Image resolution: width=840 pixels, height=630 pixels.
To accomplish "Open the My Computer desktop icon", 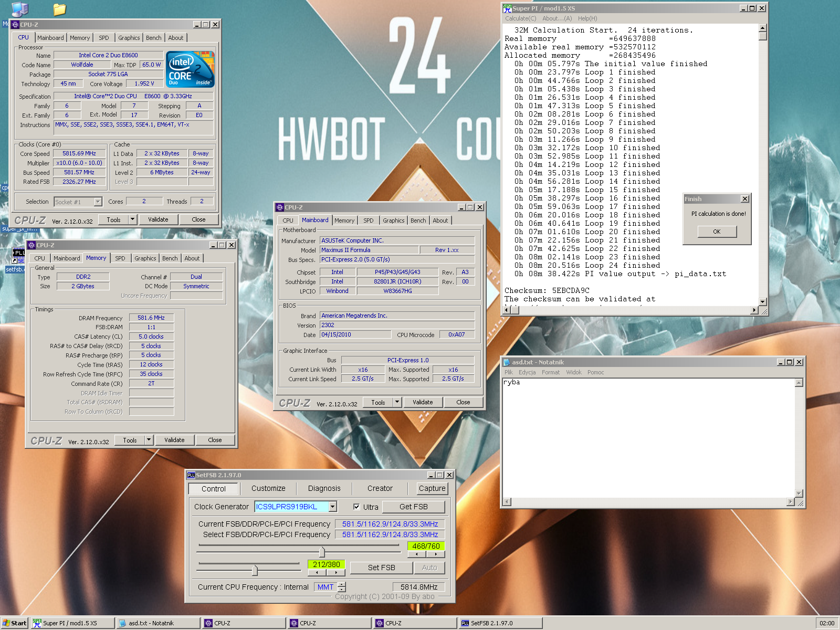I will pos(19,8).
